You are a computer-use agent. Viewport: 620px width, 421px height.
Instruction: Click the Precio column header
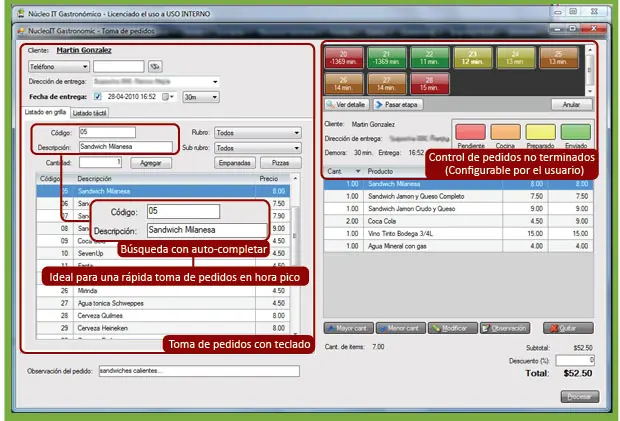click(x=272, y=179)
